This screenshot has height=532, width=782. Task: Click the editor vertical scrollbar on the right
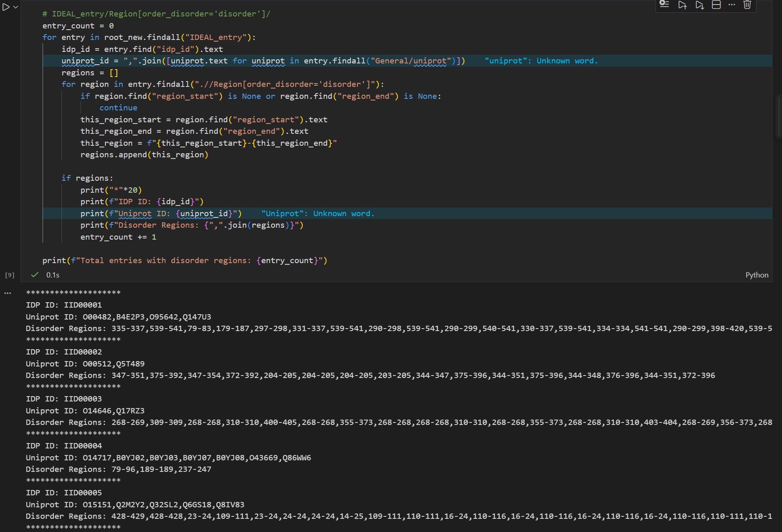click(778, 117)
